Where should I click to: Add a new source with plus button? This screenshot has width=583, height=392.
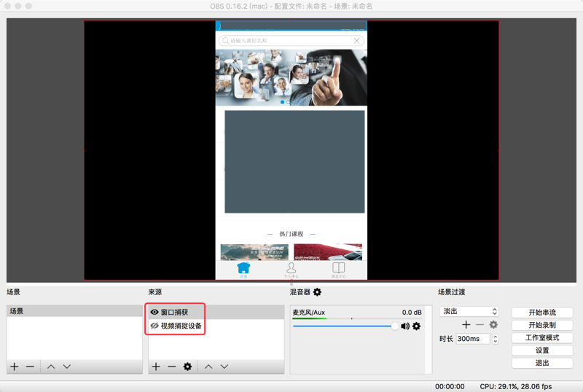[x=156, y=366]
